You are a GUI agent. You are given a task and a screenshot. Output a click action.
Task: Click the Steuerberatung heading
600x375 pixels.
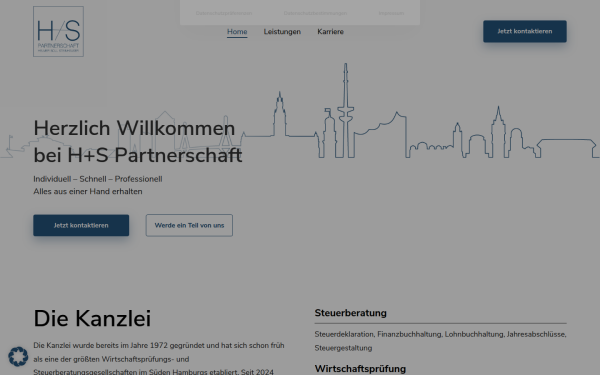(x=351, y=313)
